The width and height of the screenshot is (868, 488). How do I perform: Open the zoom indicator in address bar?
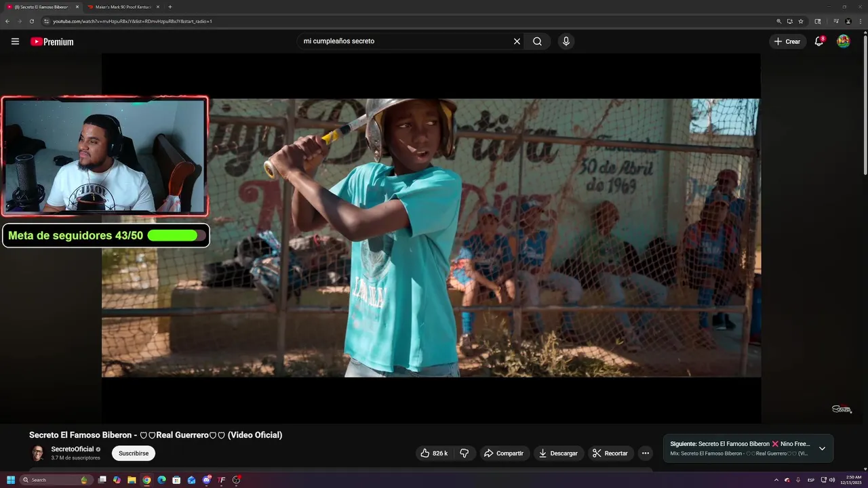(x=778, y=21)
